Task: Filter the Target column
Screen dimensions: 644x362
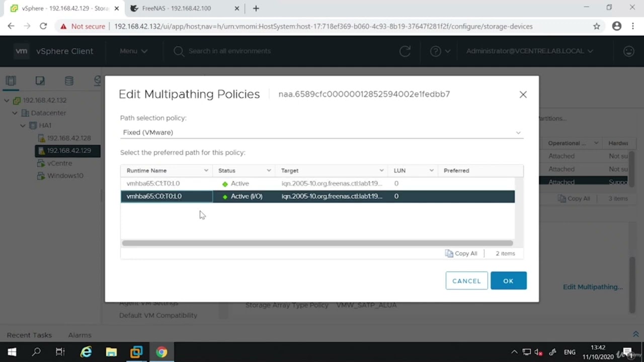Action: 381,170
